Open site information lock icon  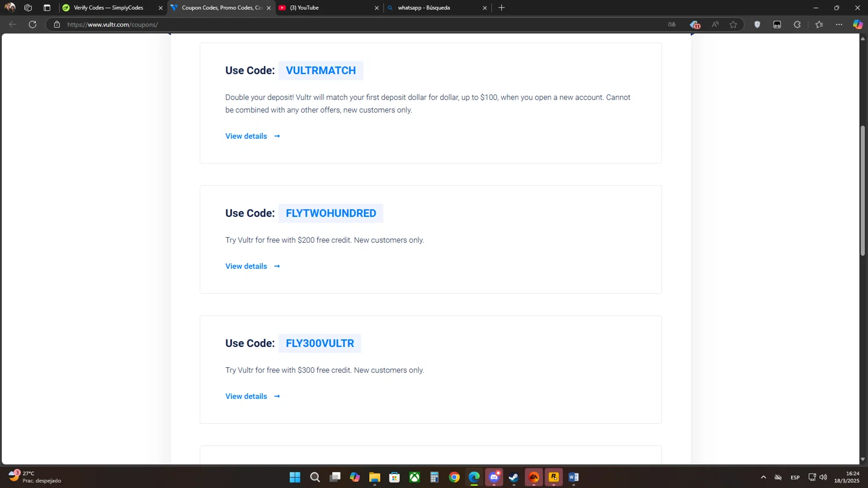[x=57, y=24]
